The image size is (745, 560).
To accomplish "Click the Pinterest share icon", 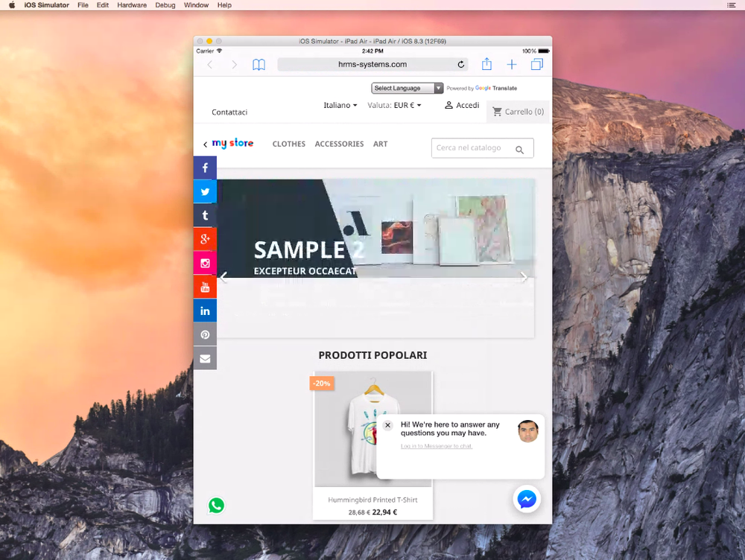I will [205, 334].
